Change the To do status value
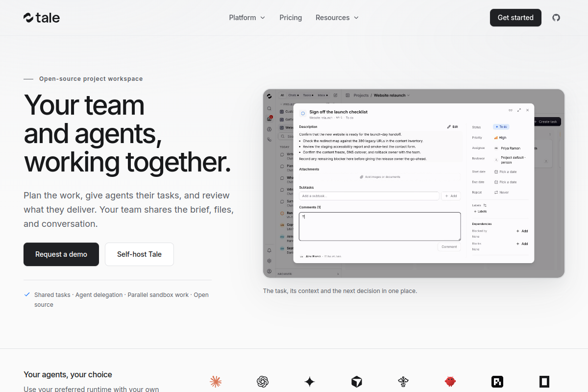This screenshot has width=588, height=392. (x=501, y=127)
